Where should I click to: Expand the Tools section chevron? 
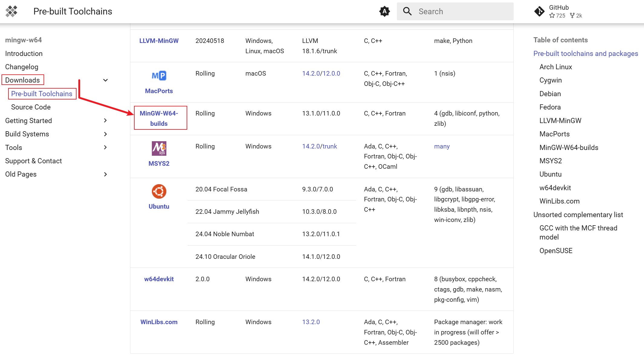coord(105,148)
